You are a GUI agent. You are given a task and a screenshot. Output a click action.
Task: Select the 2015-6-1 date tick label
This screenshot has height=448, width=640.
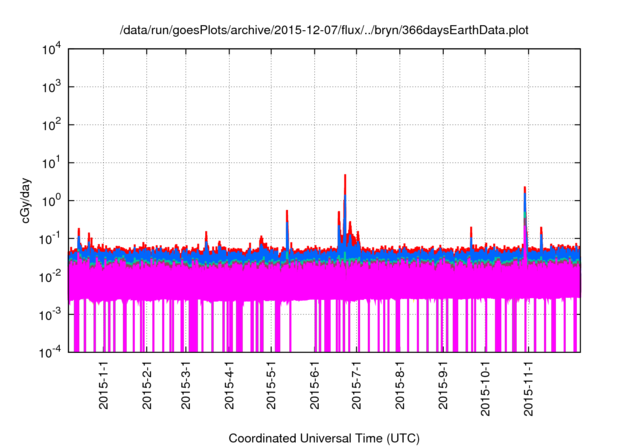(314, 385)
